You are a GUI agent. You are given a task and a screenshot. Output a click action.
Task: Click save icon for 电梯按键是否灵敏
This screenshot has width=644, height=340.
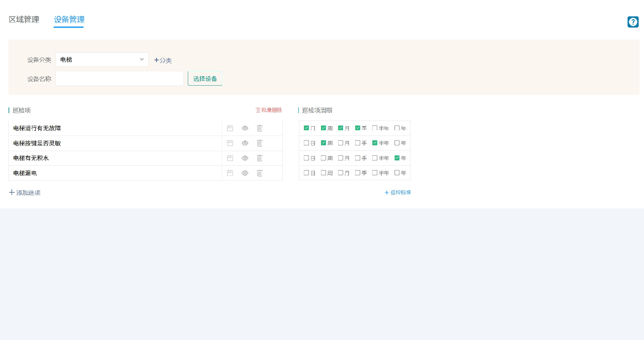[x=230, y=143]
